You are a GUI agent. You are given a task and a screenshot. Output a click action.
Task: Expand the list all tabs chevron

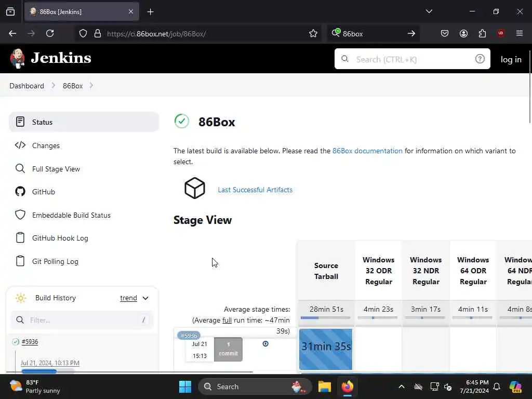pyautogui.click(x=429, y=11)
